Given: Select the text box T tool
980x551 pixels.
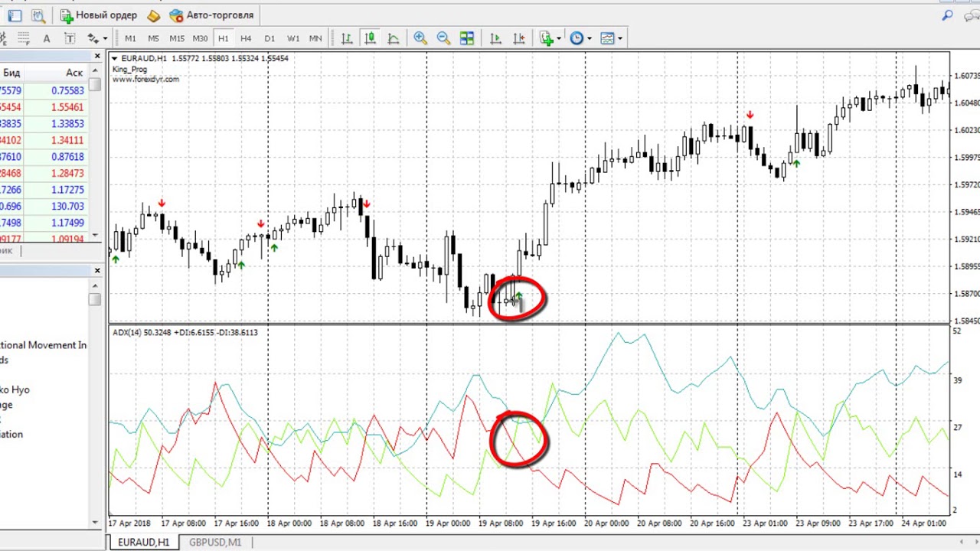Looking at the screenshot, I should tap(70, 38).
